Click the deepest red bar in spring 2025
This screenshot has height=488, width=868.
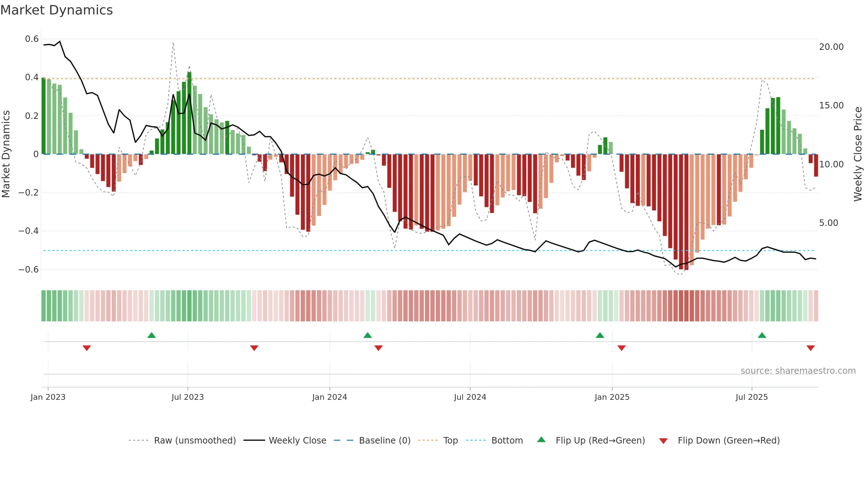686,212
